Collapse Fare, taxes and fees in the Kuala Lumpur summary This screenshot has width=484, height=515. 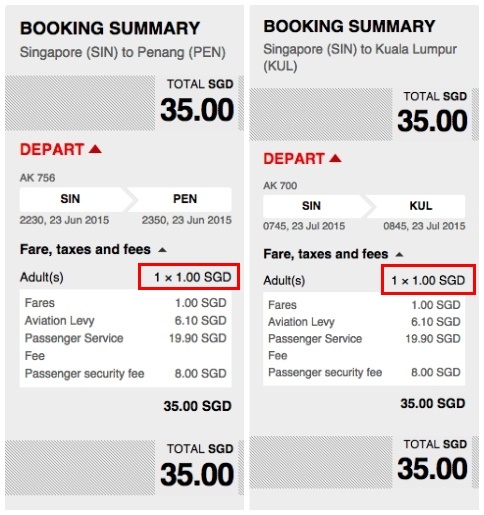333,254
